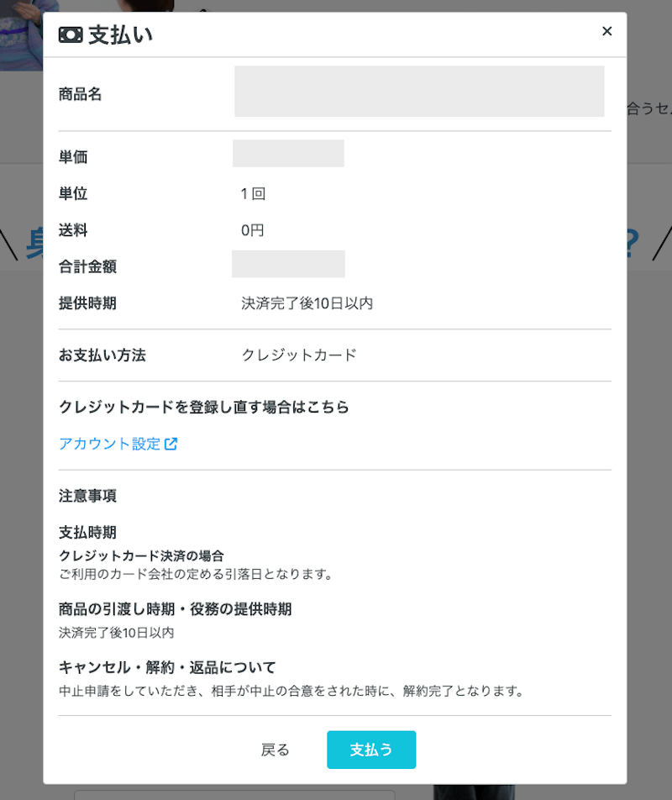This screenshot has width=672, height=800.
Task: Click the background photo behind the dialog's top-left corner
Action: pos(21,34)
